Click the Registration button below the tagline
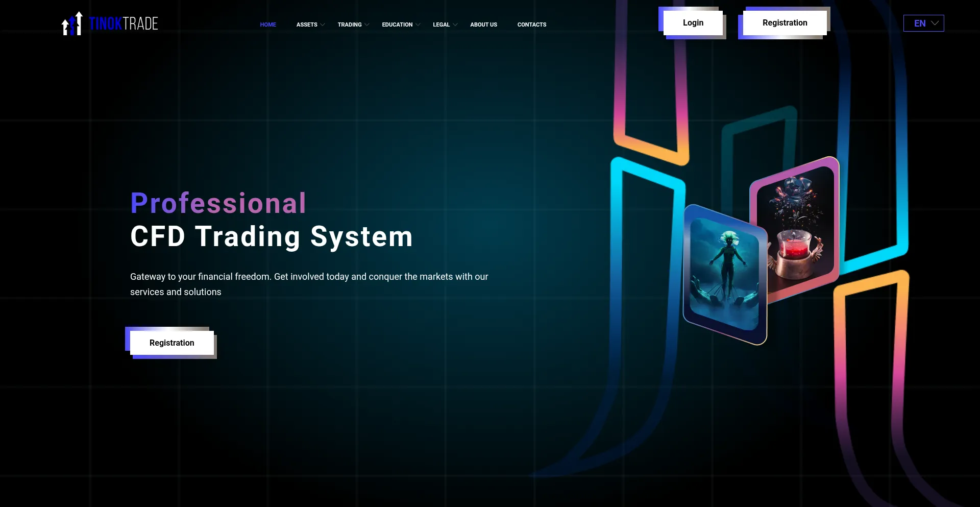980x507 pixels. pos(171,343)
